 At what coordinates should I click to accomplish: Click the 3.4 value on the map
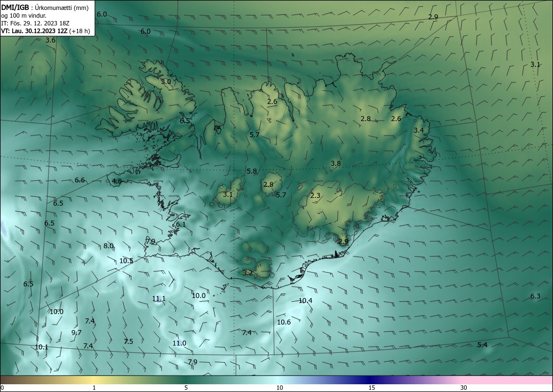[x=419, y=130]
